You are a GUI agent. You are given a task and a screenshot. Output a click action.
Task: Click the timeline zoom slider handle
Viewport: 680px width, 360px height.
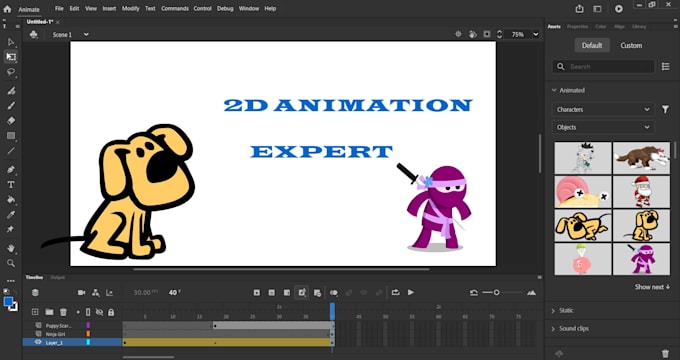(497, 293)
